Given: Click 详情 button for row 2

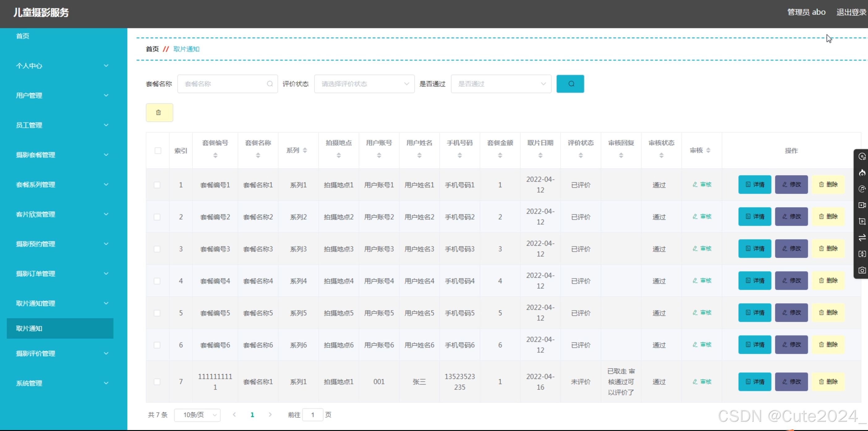Looking at the screenshot, I should tap(755, 217).
